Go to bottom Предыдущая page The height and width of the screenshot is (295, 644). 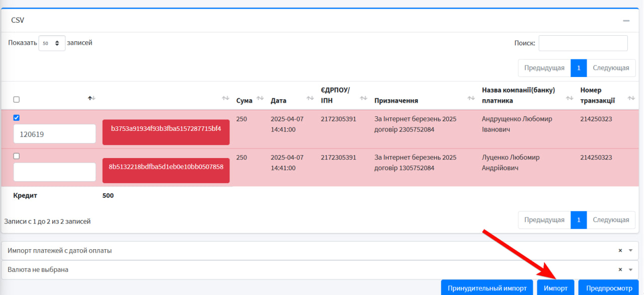[544, 220]
